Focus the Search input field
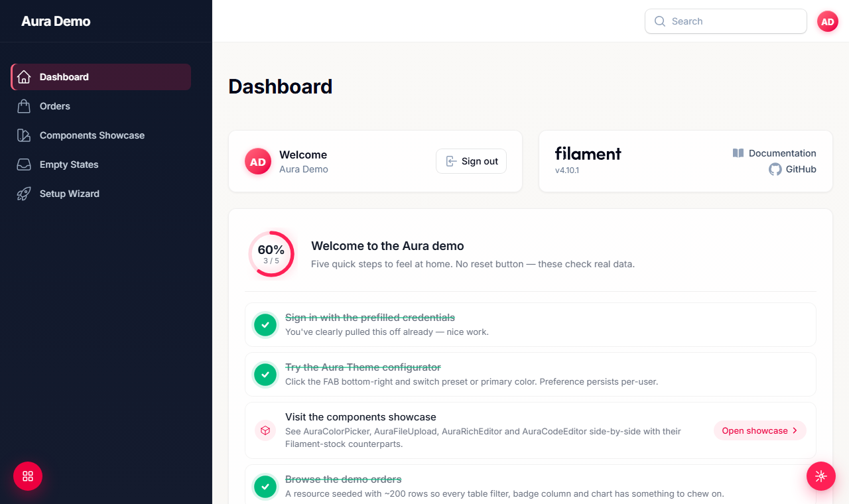This screenshot has height=504, width=849. [726, 21]
